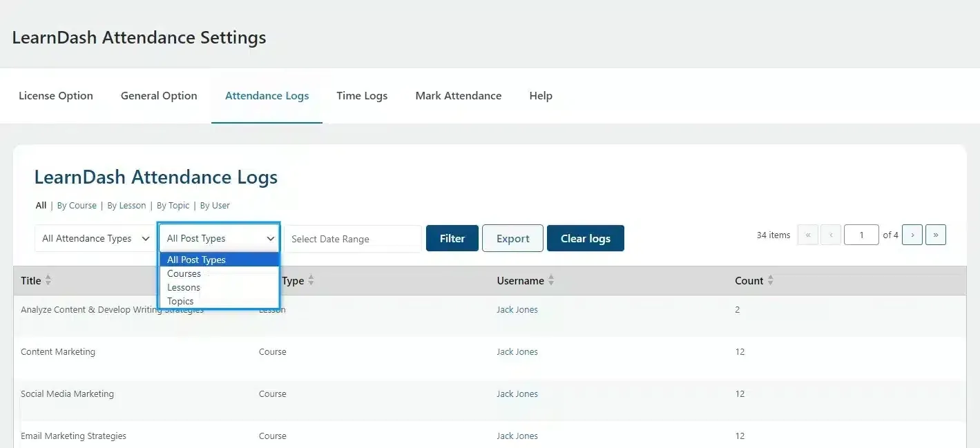Go to the General Option tab
The height and width of the screenshot is (448, 980).
click(158, 95)
